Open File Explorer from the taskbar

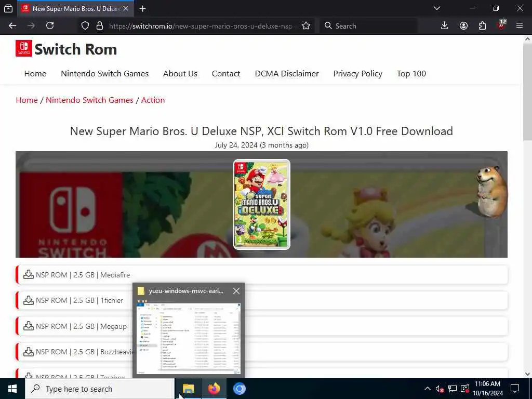188,389
